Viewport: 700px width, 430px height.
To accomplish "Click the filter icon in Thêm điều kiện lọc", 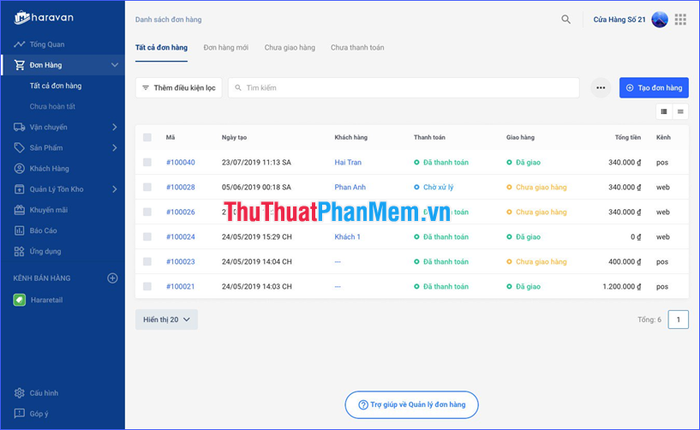I will (x=146, y=88).
